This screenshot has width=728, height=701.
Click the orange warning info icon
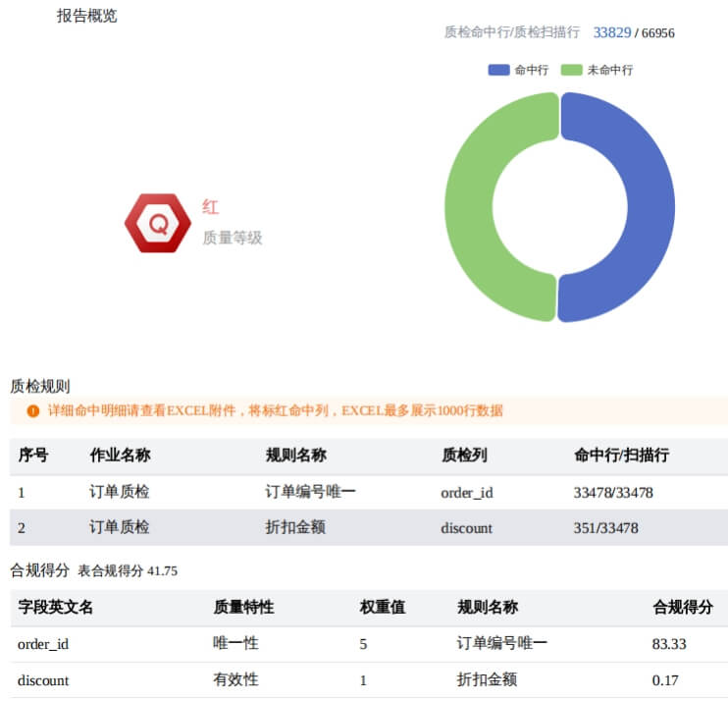pos(33,410)
